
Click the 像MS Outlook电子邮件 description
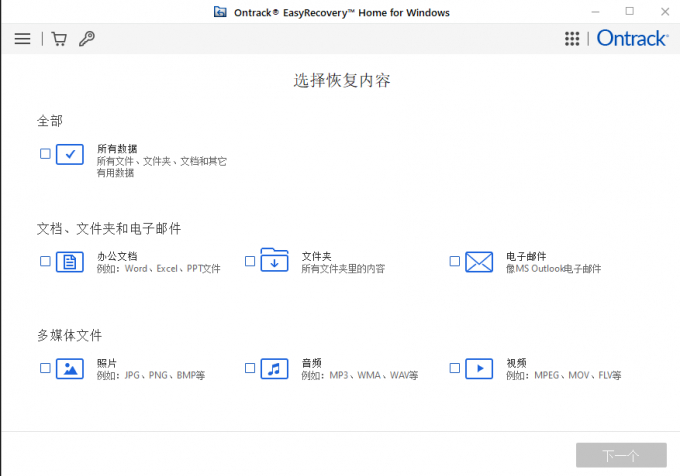(553, 269)
